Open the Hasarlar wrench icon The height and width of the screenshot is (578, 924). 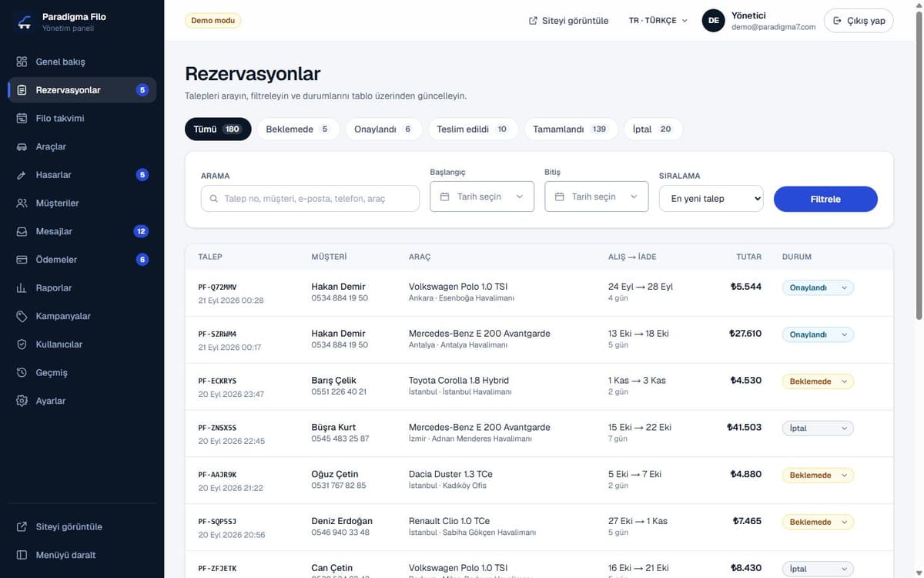tap(22, 175)
